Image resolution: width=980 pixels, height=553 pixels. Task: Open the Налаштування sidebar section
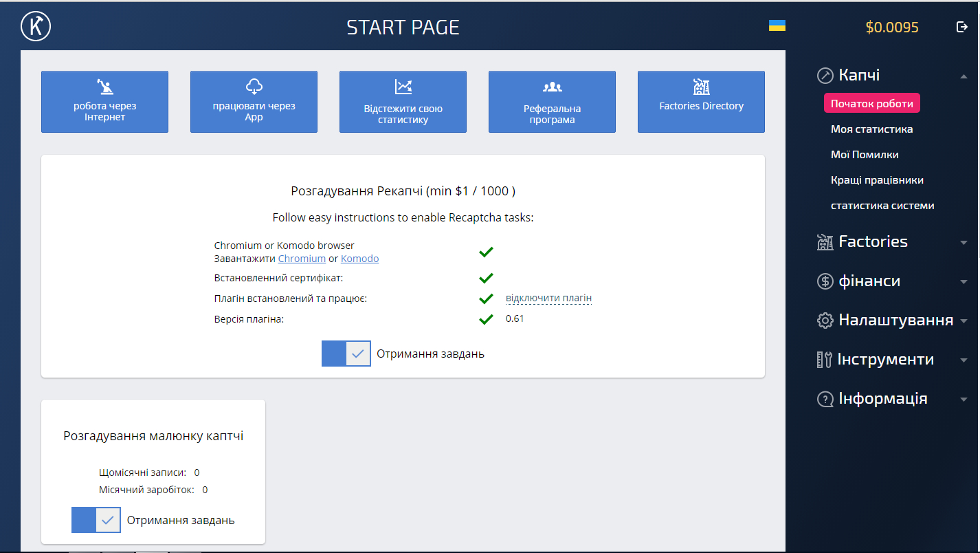coord(895,320)
